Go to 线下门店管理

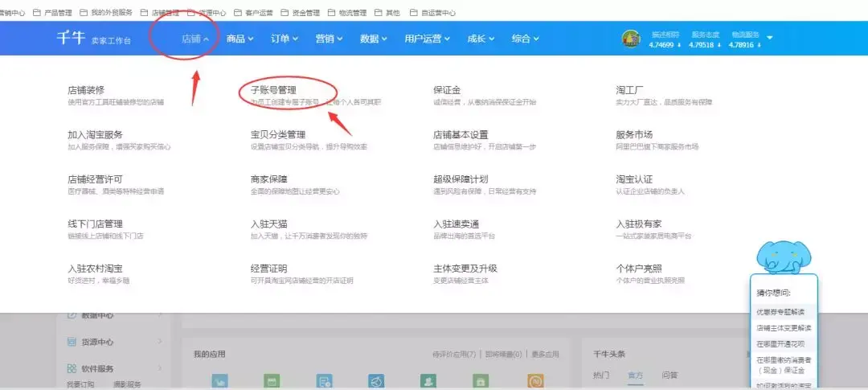coord(95,224)
